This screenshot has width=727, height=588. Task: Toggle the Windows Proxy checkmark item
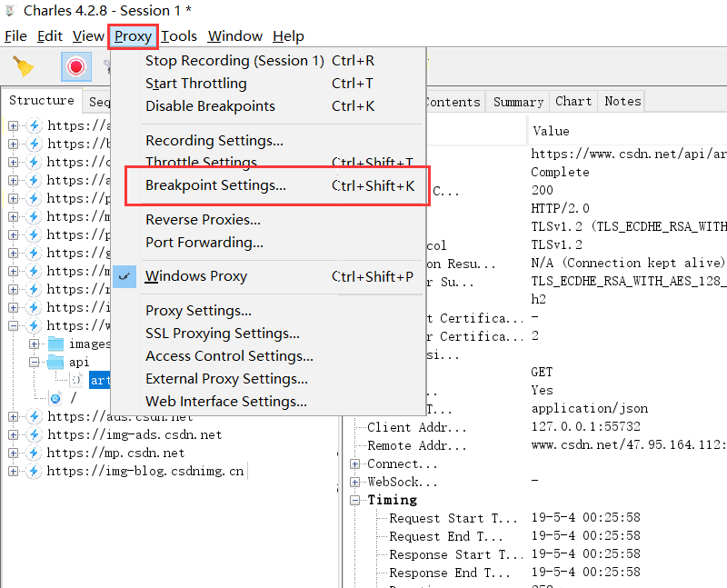click(269, 276)
